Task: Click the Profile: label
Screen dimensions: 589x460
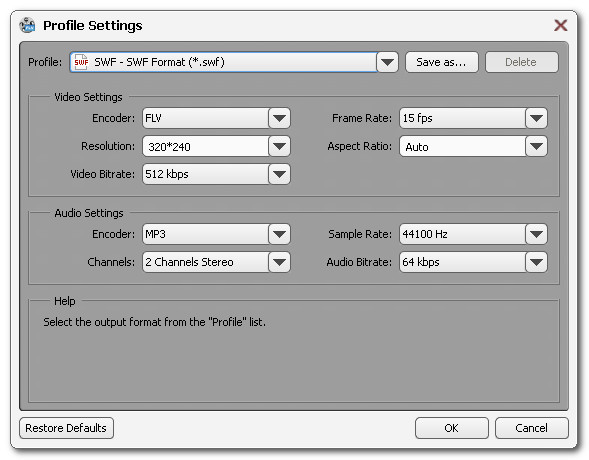Action: point(45,62)
